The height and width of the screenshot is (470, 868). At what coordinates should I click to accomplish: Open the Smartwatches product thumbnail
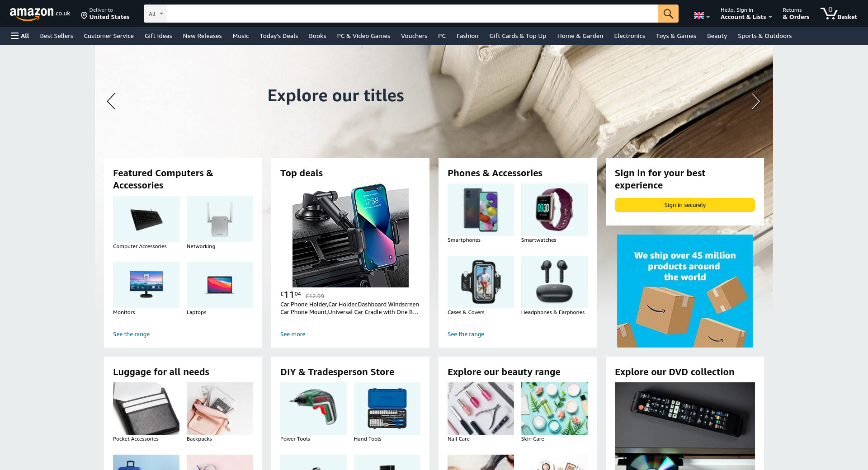[x=554, y=210]
